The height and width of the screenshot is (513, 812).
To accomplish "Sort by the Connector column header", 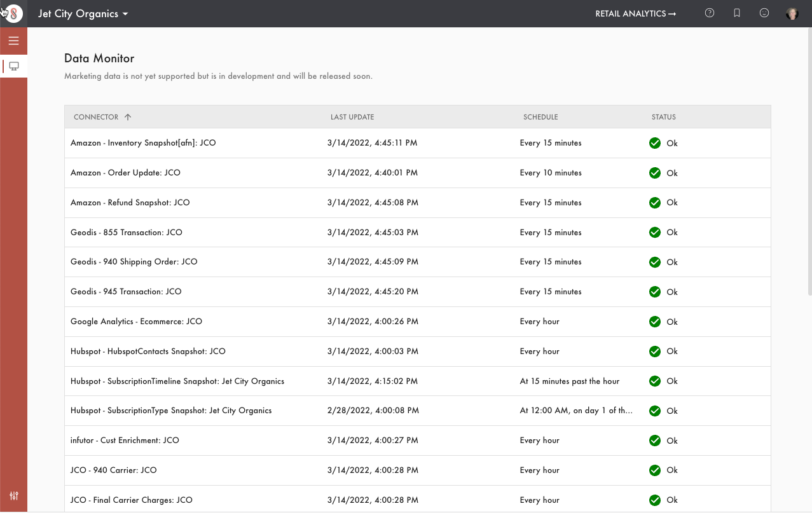I will [96, 117].
